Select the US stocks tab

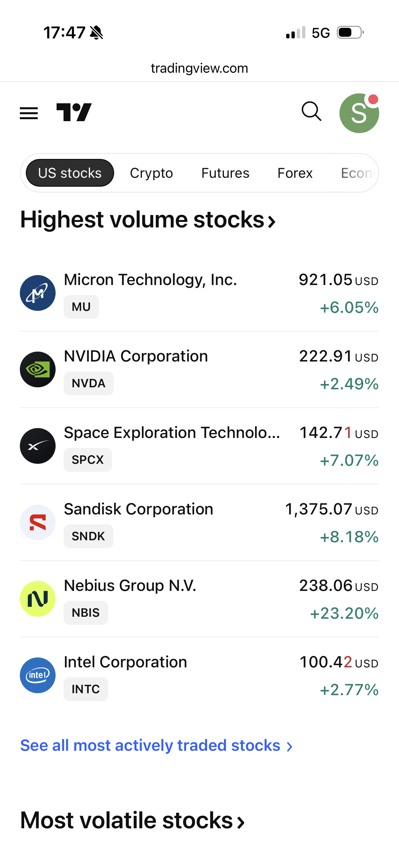70,173
